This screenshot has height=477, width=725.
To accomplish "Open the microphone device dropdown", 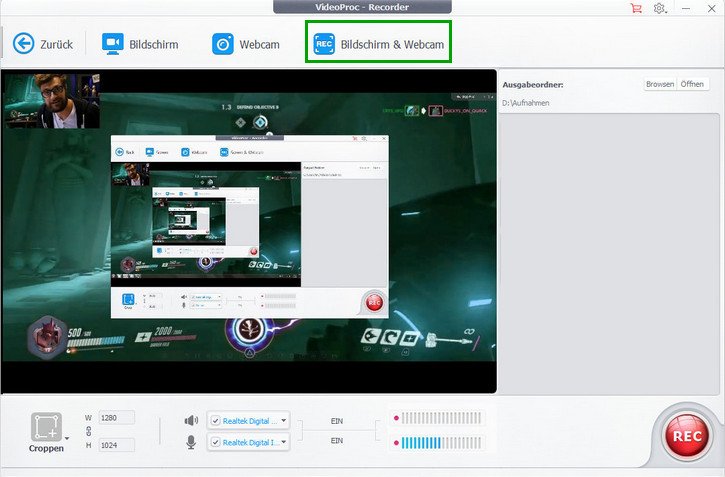I will pyautogui.click(x=283, y=442).
